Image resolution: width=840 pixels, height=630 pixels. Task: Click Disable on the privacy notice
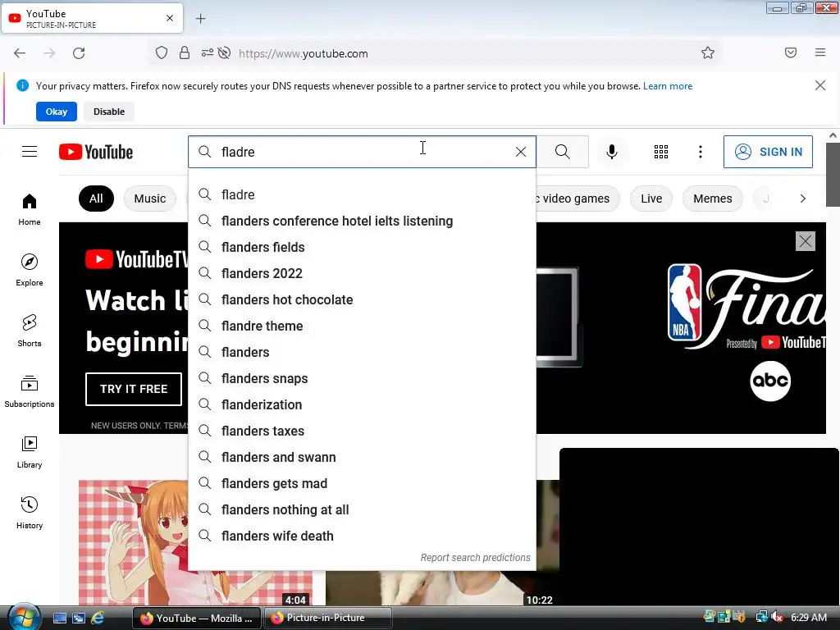click(x=109, y=112)
